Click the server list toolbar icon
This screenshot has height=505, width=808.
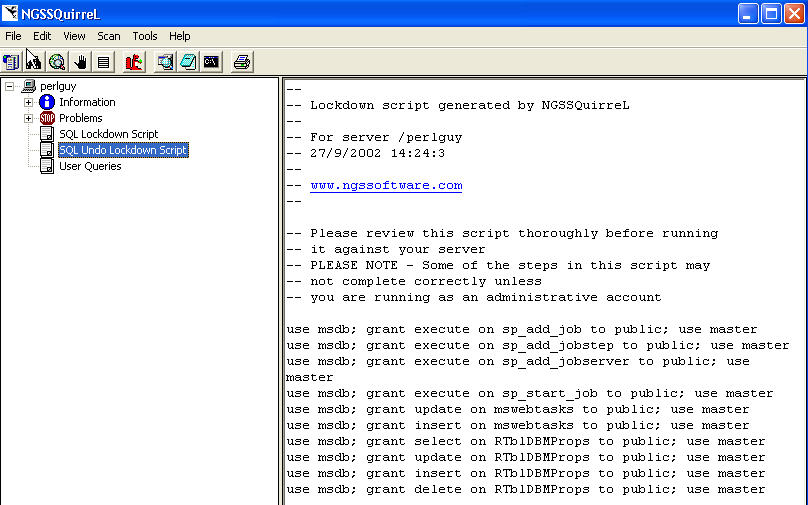11,62
